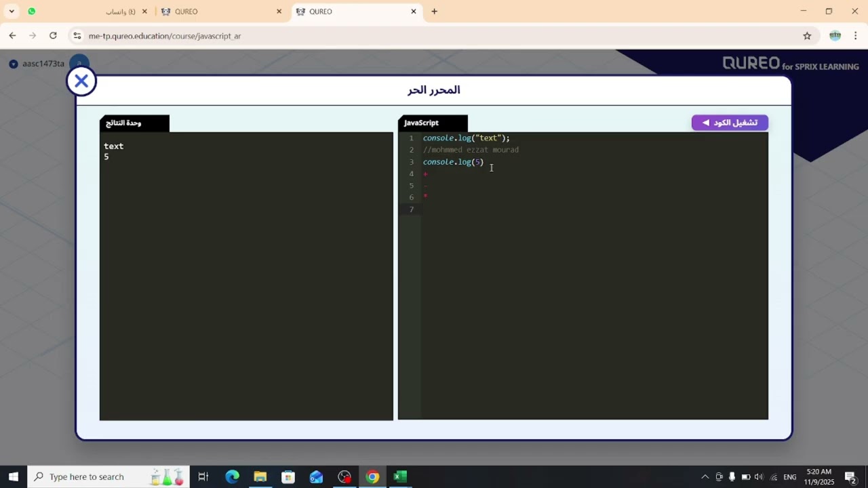Image resolution: width=868 pixels, height=488 pixels.
Task: Open Microsoft Store from the taskbar
Action: 288,477
